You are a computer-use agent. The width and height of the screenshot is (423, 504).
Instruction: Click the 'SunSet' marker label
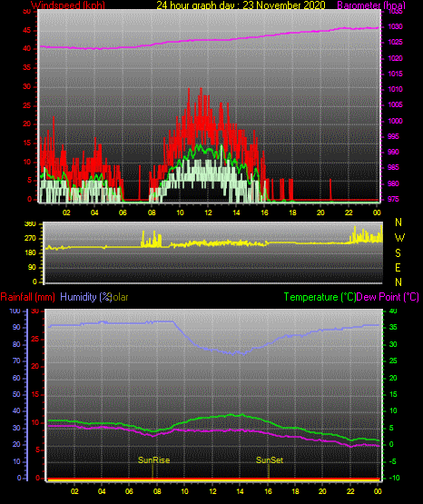(x=270, y=460)
